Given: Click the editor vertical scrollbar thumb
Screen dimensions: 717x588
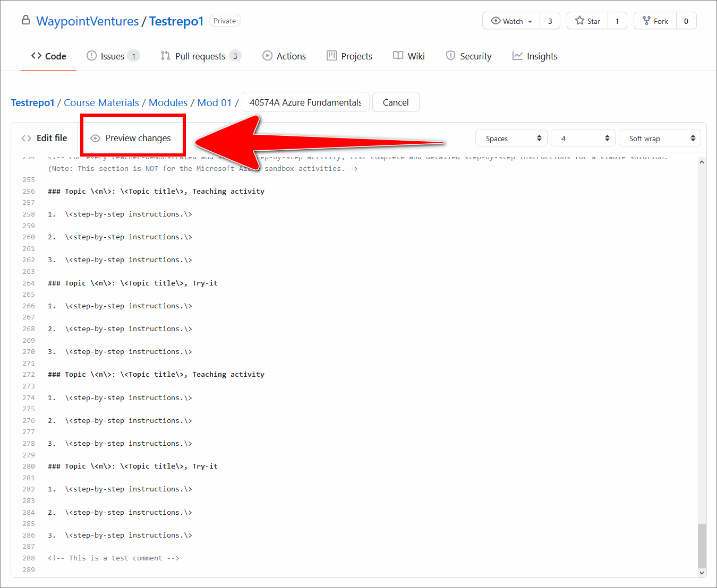Looking at the screenshot, I should point(702,546).
